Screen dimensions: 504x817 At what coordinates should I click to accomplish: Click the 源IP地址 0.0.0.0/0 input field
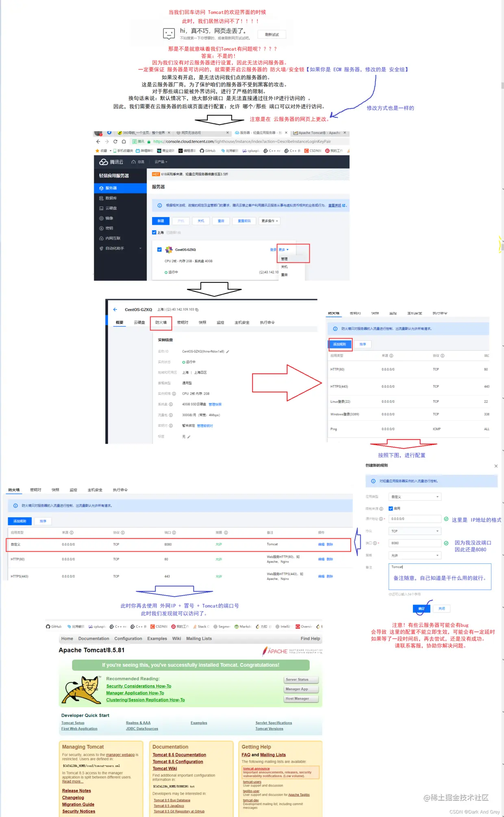pyautogui.click(x=415, y=519)
